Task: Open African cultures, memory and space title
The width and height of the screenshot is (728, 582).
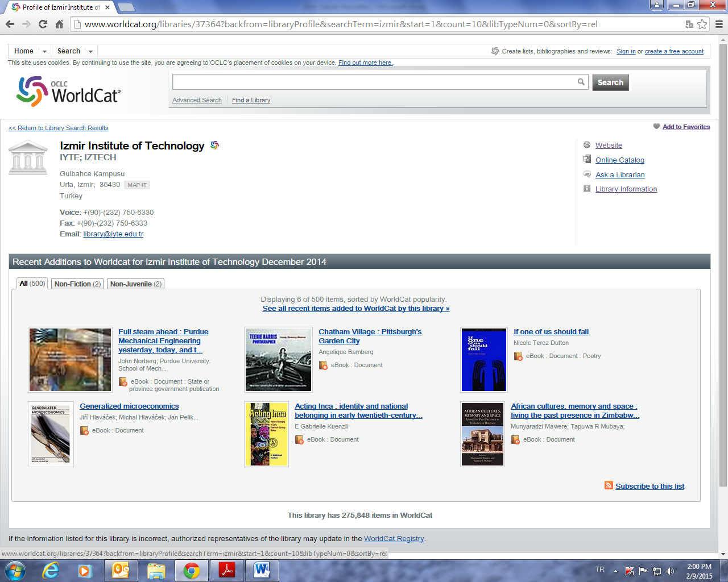Action: point(575,410)
